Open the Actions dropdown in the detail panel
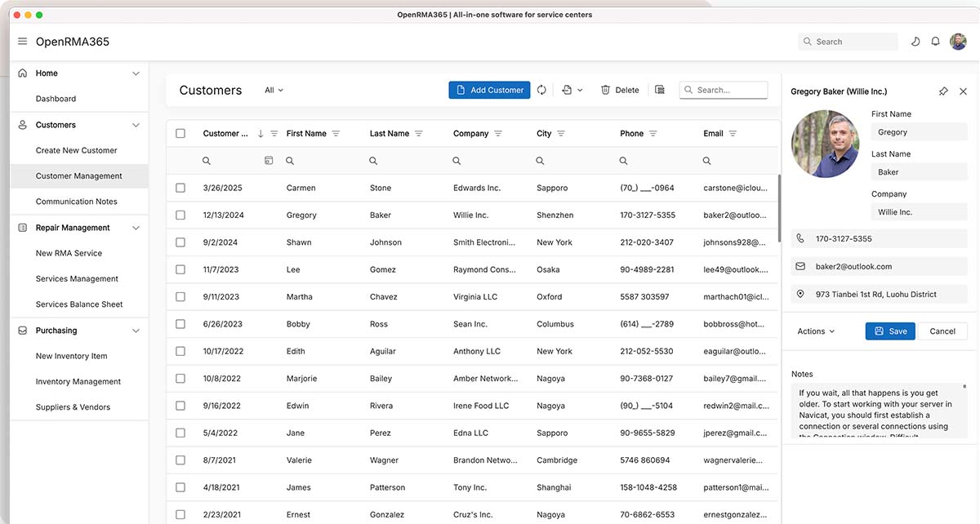Screen dimensions: 980x524 click(x=815, y=331)
